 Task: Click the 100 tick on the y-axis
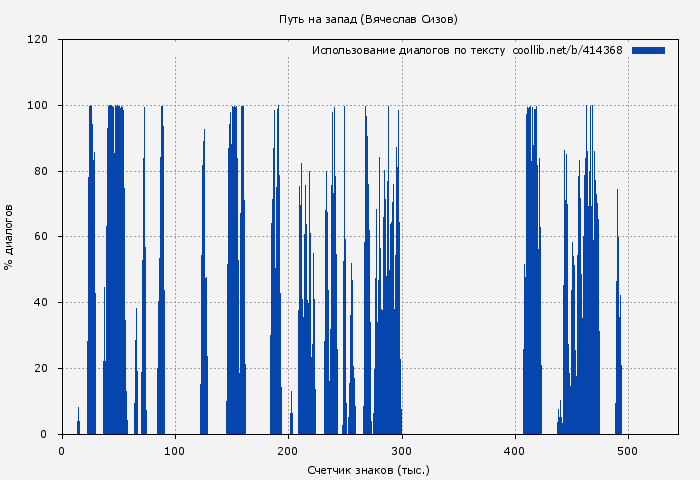(x=38, y=106)
